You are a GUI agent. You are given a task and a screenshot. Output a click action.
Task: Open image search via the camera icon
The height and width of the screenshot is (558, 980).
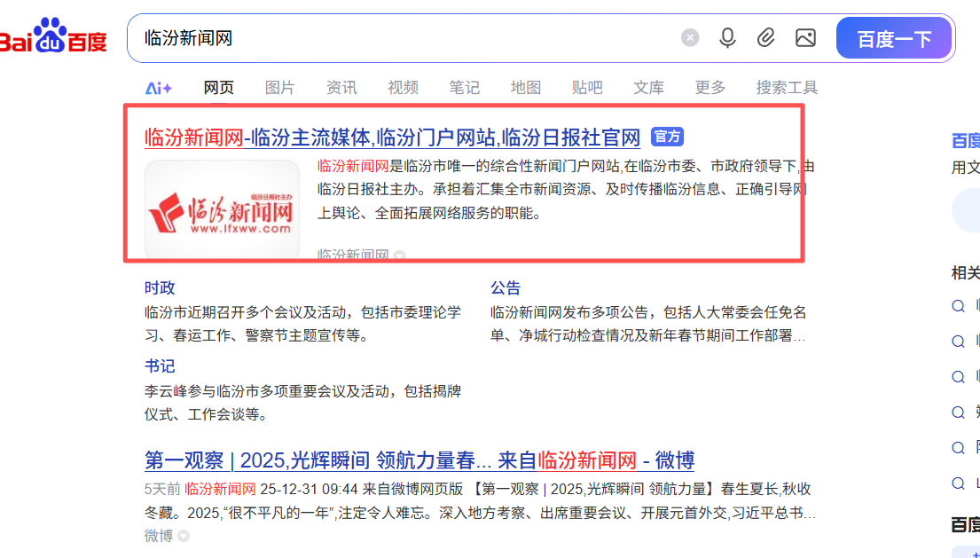click(805, 38)
